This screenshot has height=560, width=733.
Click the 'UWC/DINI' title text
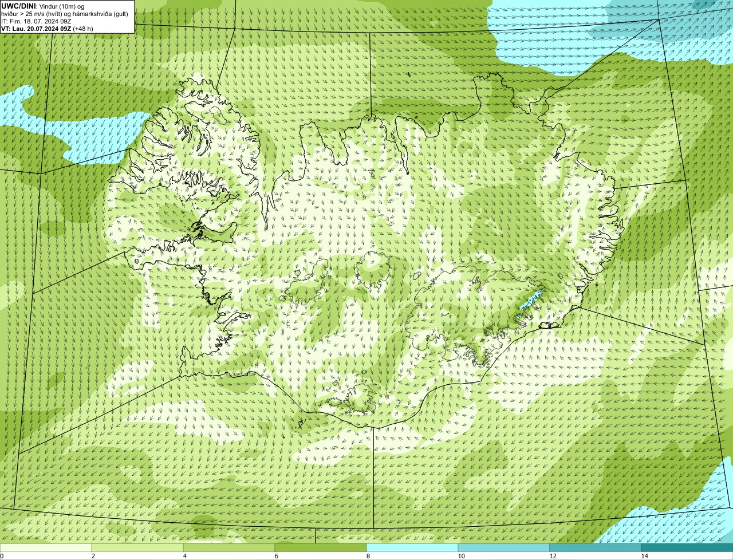pos(19,6)
